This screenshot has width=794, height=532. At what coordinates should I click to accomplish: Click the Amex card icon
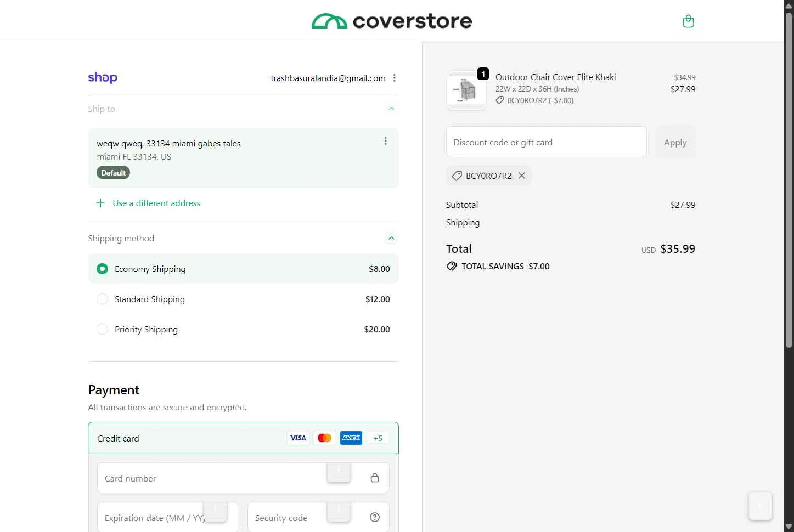(x=351, y=438)
